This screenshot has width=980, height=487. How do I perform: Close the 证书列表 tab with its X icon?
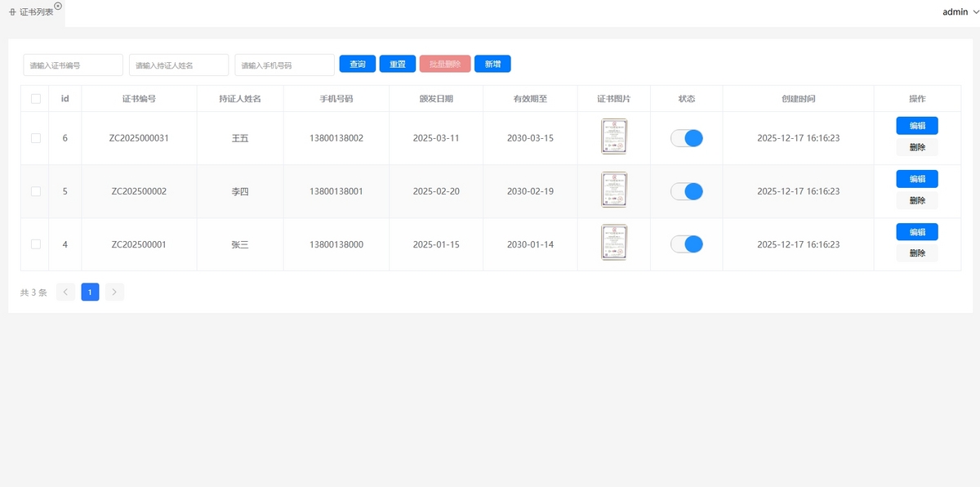coord(58,6)
